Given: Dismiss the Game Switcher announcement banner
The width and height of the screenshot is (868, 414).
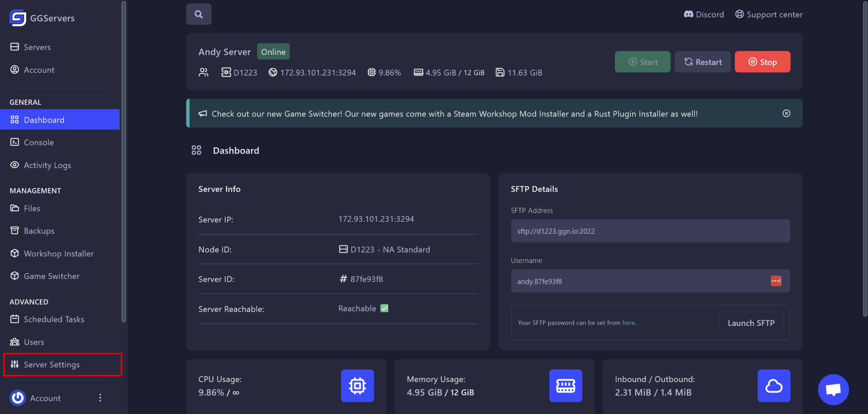Looking at the screenshot, I should tap(786, 113).
